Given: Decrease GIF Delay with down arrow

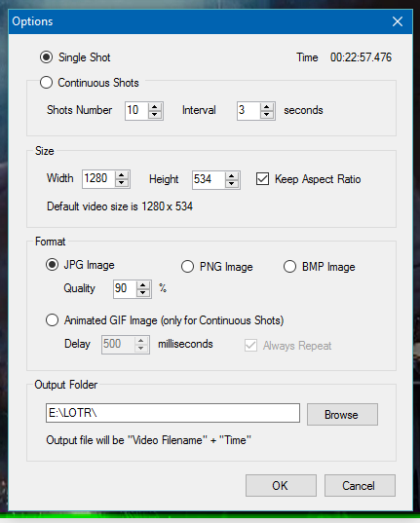Looking at the screenshot, I should tap(141, 349).
